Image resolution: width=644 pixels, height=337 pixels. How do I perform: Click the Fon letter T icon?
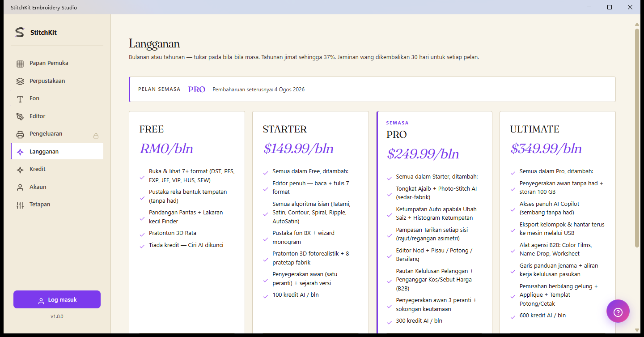[x=20, y=99]
